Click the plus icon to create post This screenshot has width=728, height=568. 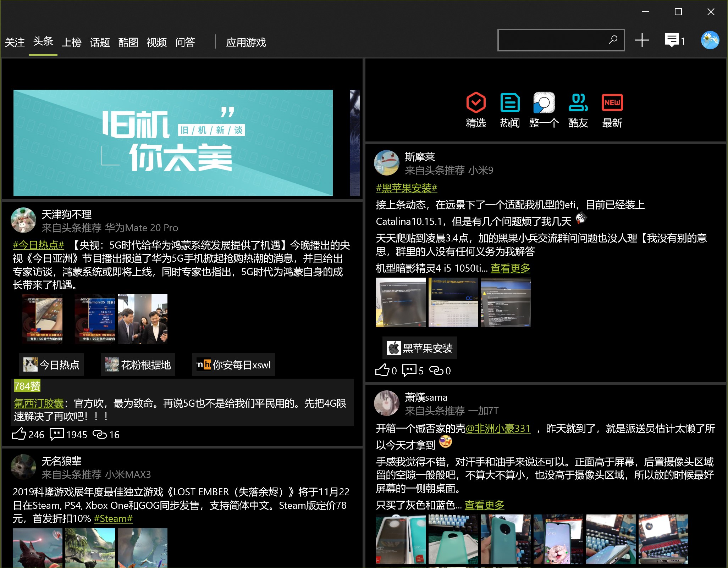(x=642, y=40)
